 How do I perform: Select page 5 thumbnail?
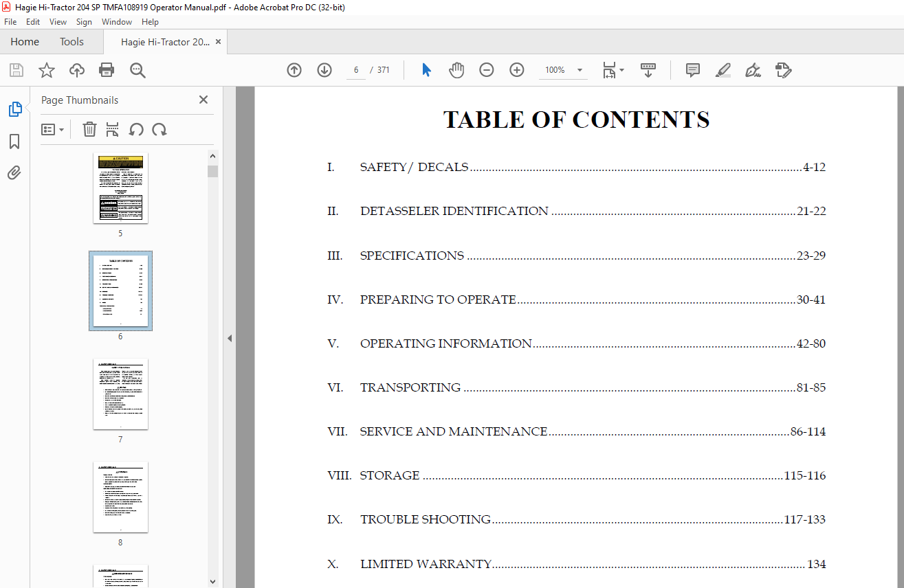coord(120,188)
